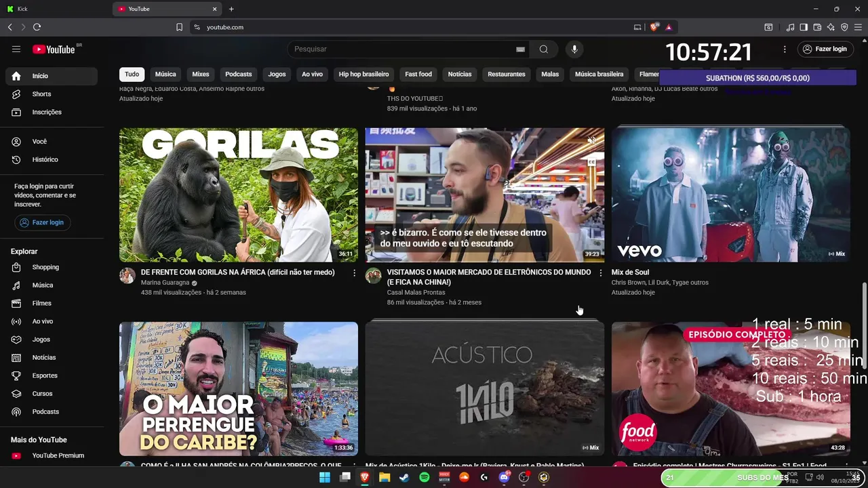Viewport: 868px width, 488px height.
Task: Select the Restaurantes filter chip
Action: click(x=507, y=74)
